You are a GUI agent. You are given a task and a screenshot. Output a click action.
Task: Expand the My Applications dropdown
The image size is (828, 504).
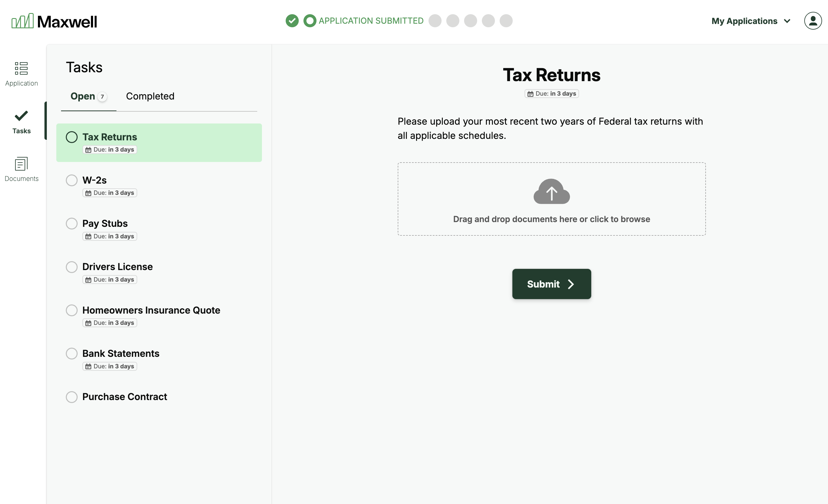(x=744, y=21)
